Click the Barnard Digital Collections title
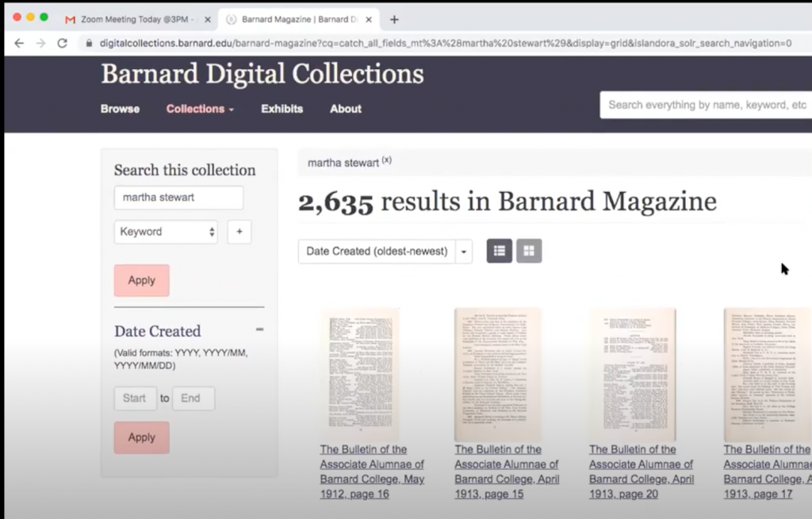 [262, 74]
